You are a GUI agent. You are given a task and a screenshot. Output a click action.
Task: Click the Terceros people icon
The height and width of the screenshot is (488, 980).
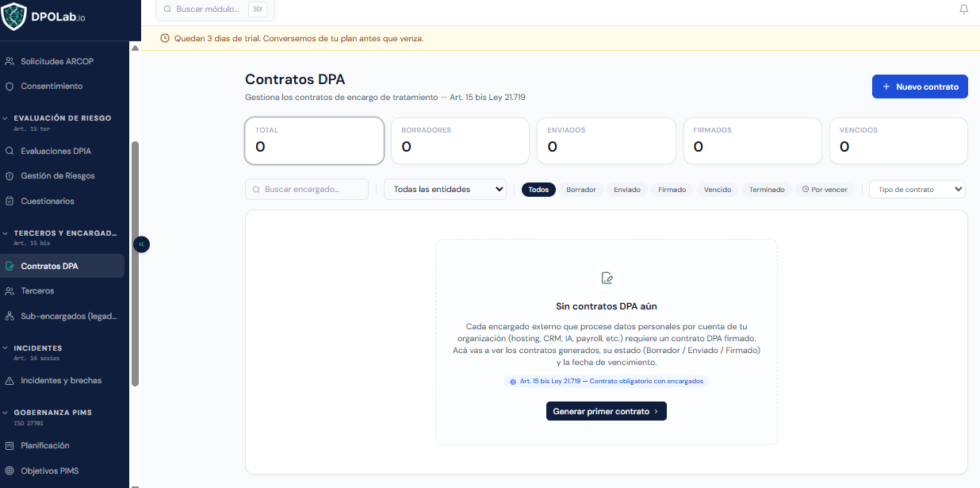click(10, 291)
